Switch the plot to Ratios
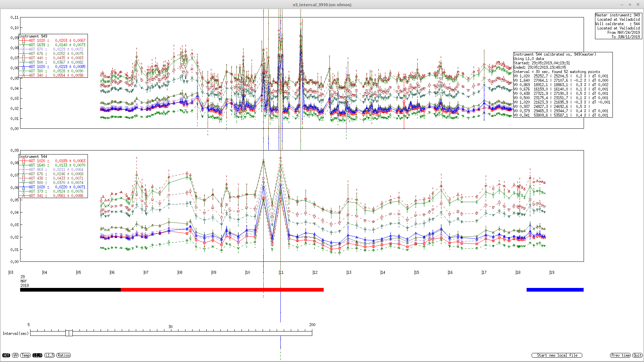Image resolution: width=644 pixels, height=362 pixels. 63,355
